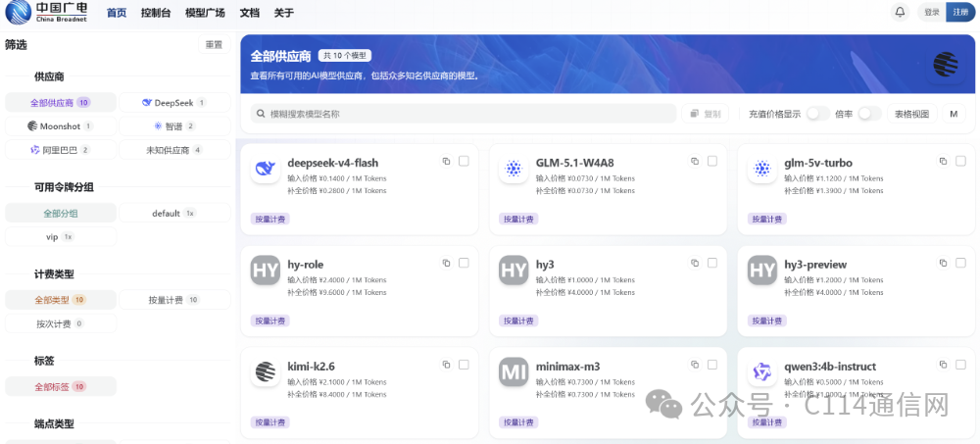Viewport: 980px width, 444px height.
Task: Filter by 智谱 provider
Action: [174, 126]
